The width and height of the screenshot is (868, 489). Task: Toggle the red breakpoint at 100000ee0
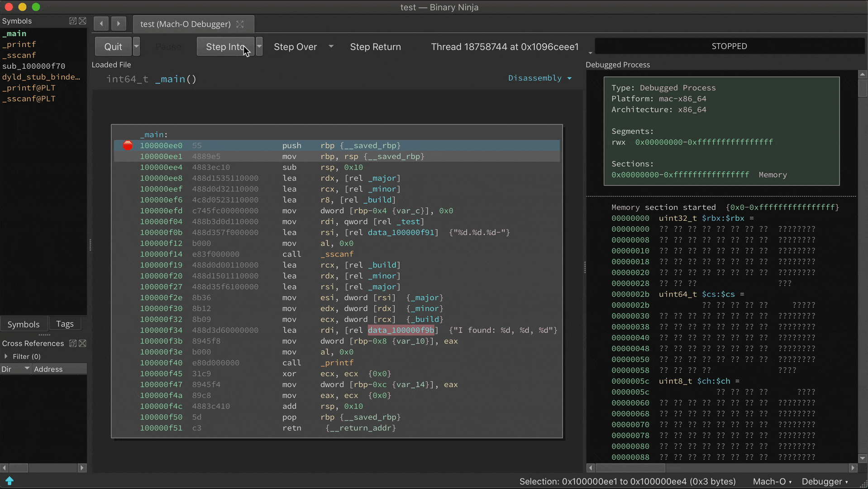(x=128, y=145)
